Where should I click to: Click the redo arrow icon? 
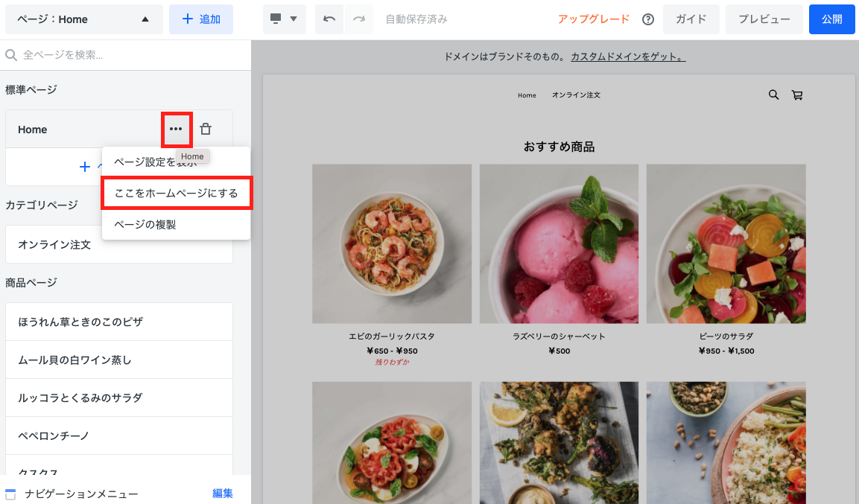click(x=359, y=19)
